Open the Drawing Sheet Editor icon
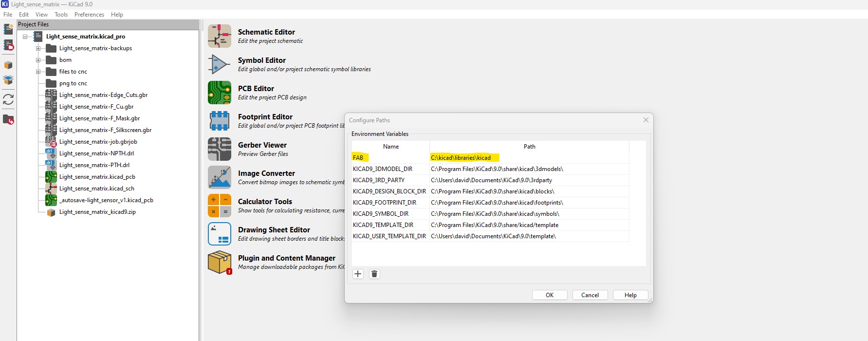 [x=220, y=234]
